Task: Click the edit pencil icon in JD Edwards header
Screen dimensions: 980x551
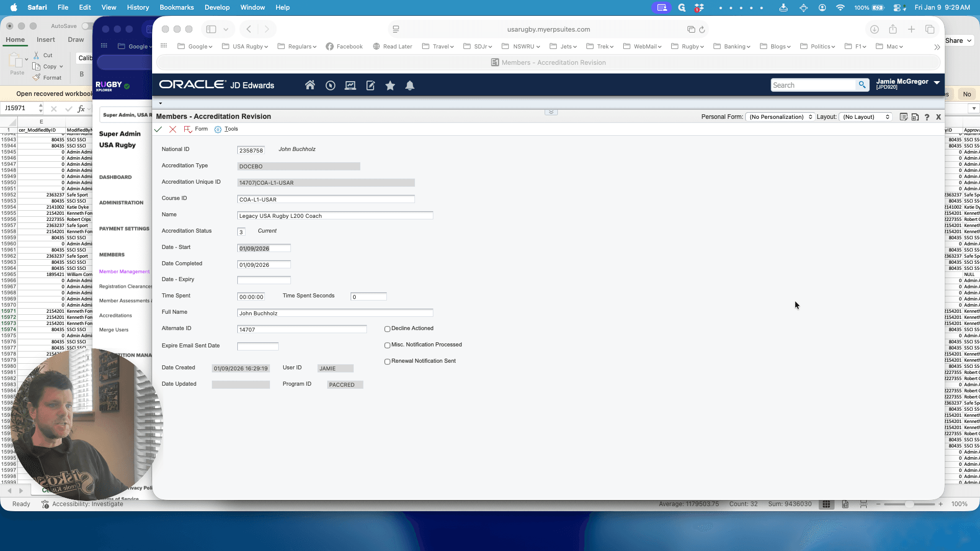Action: click(x=371, y=85)
